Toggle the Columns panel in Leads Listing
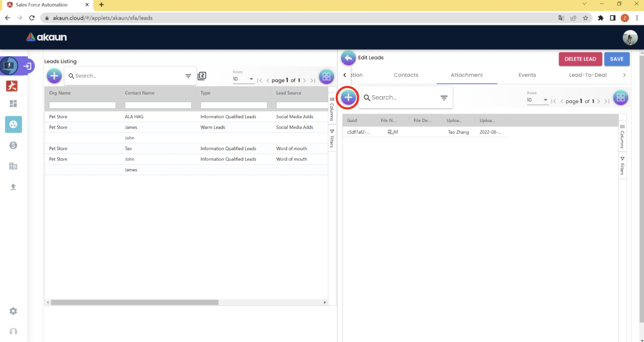This screenshot has height=342, width=644. (332, 109)
